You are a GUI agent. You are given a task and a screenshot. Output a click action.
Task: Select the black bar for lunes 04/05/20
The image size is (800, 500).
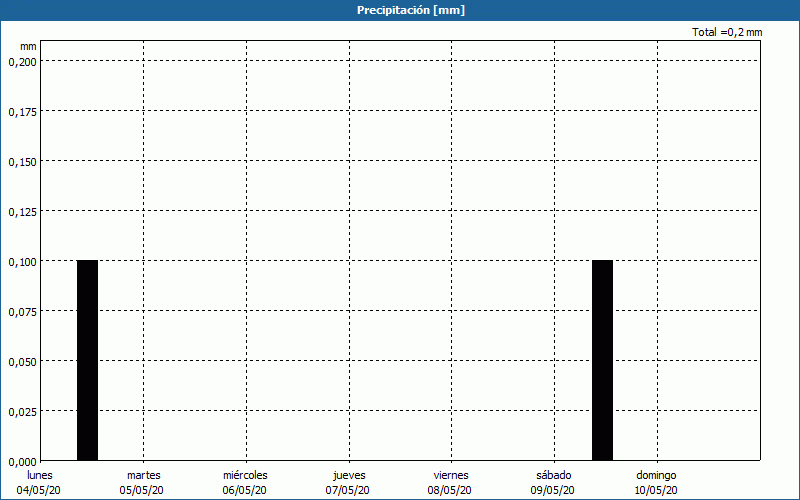(87, 360)
